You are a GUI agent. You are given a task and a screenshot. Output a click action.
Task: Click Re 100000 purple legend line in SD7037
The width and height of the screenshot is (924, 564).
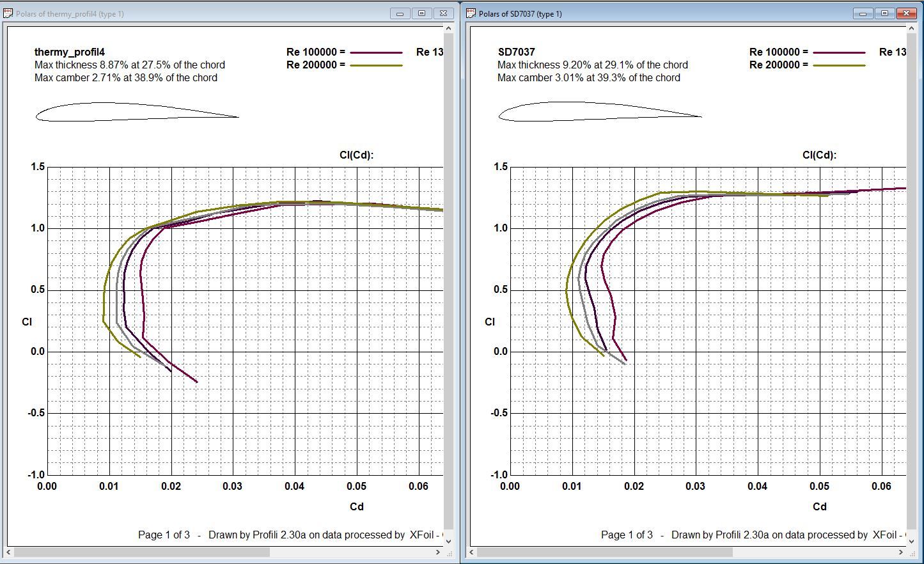(839, 52)
